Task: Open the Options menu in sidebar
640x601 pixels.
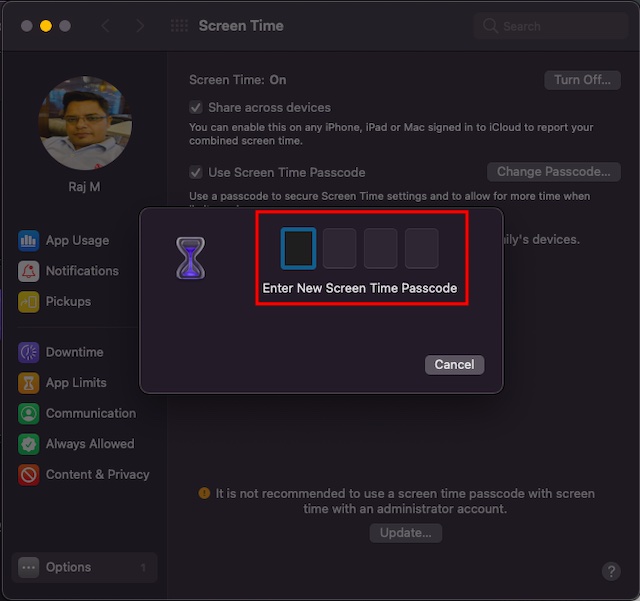Action: click(x=84, y=567)
